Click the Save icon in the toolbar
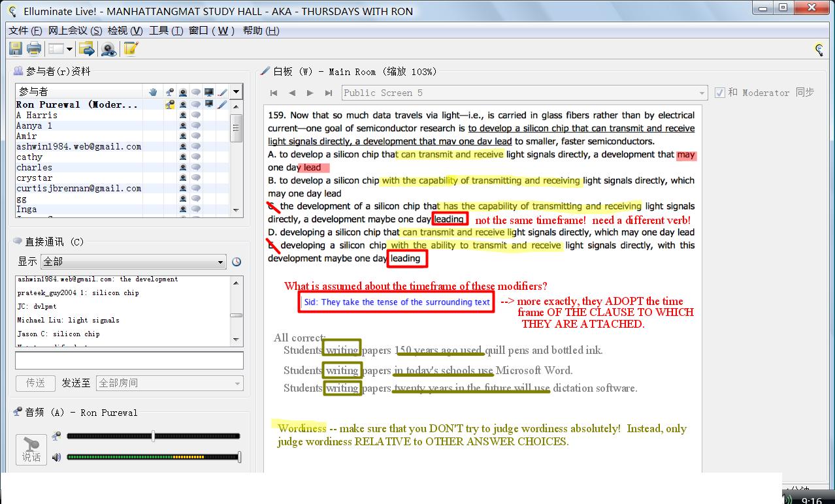The image size is (835, 504). click(16, 48)
